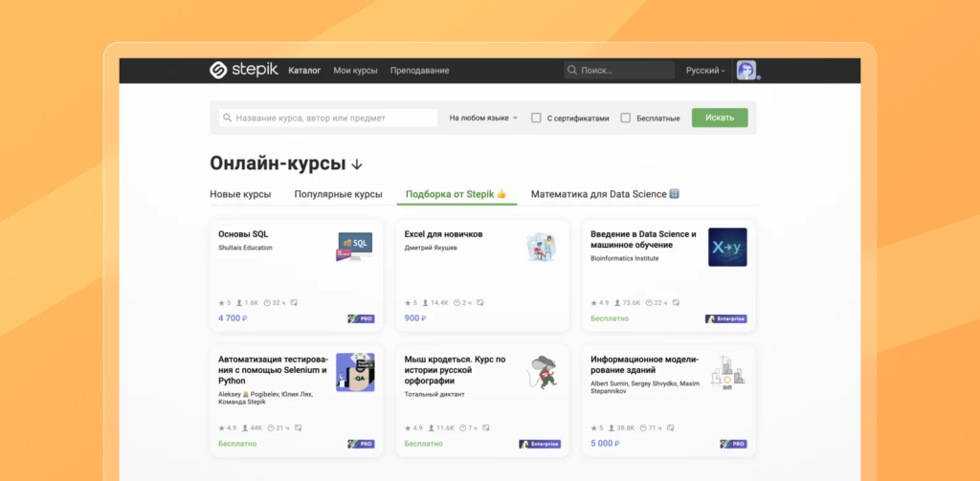The image size is (980, 481).
Task: Click the clock icon on Selenium course card
Action: coord(271,428)
